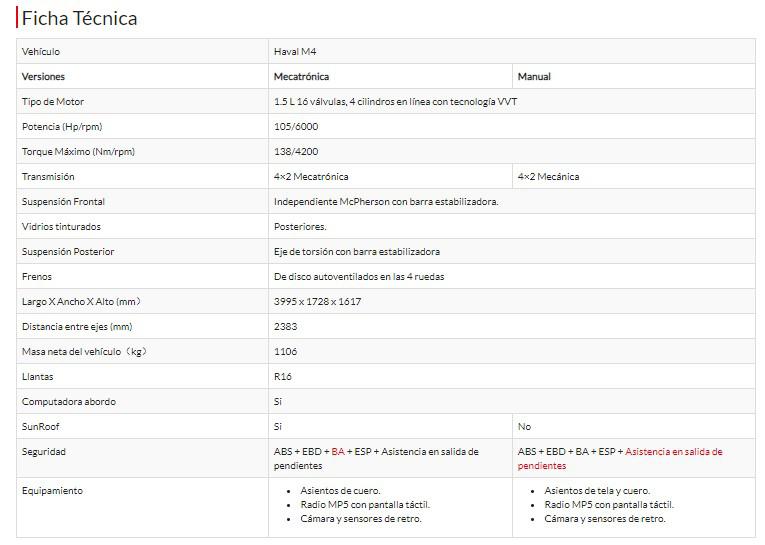Click the red BA text in Seguridad
Viewport: 765px width, 545px height.
click(338, 451)
